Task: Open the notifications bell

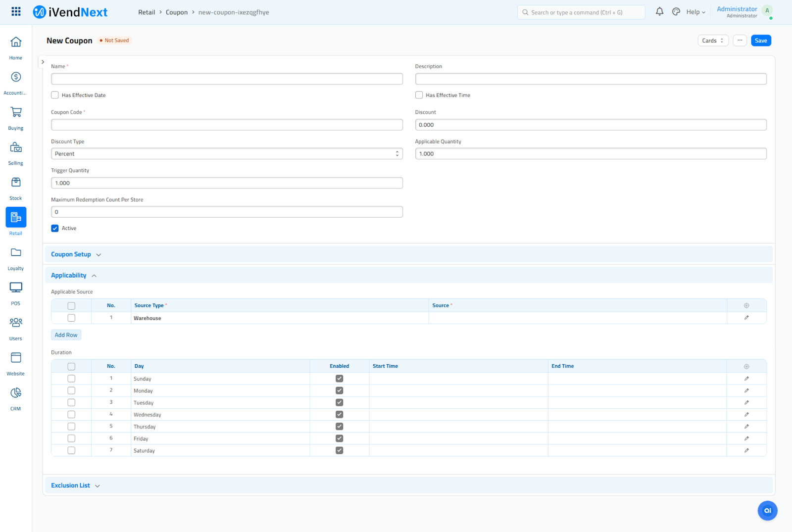Action: [x=659, y=12]
